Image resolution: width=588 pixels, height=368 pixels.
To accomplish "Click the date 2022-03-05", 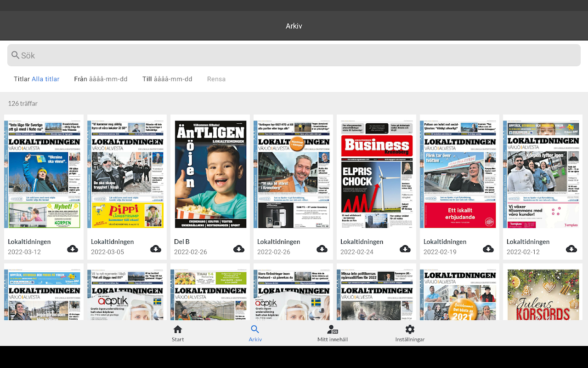I will click(x=108, y=252).
